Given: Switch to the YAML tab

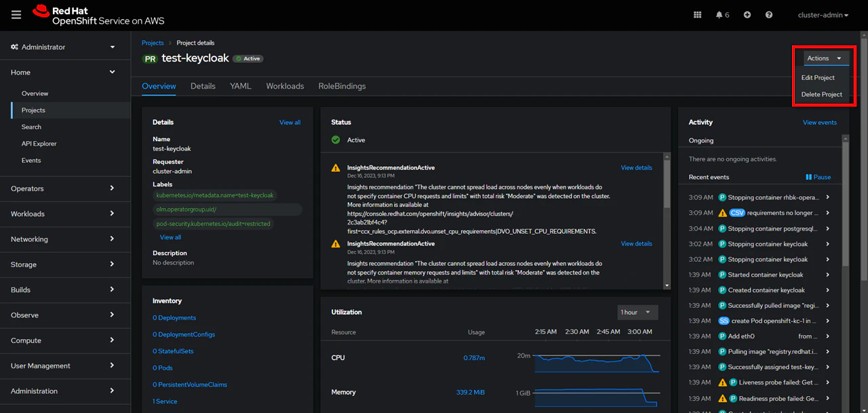Looking at the screenshot, I should pyautogui.click(x=241, y=86).
